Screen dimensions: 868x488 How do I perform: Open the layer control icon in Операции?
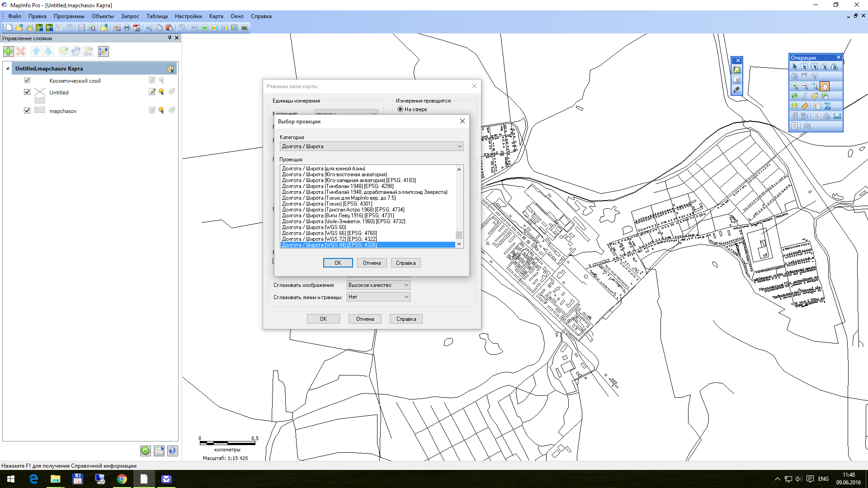tap(794, 106)
